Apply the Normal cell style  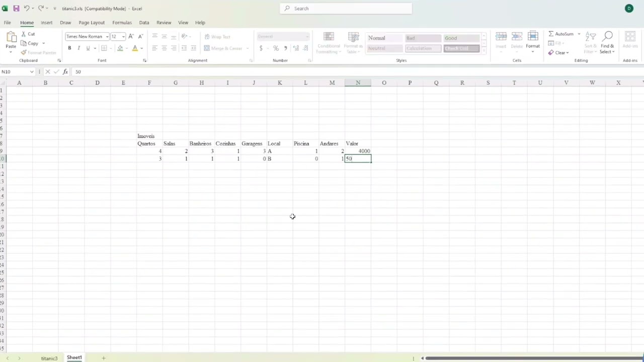coord(384,38)
